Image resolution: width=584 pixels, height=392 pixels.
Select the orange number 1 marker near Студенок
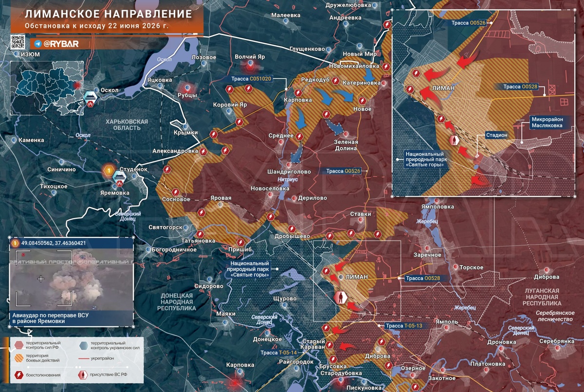pyautogui.click(x=109, y=171)
